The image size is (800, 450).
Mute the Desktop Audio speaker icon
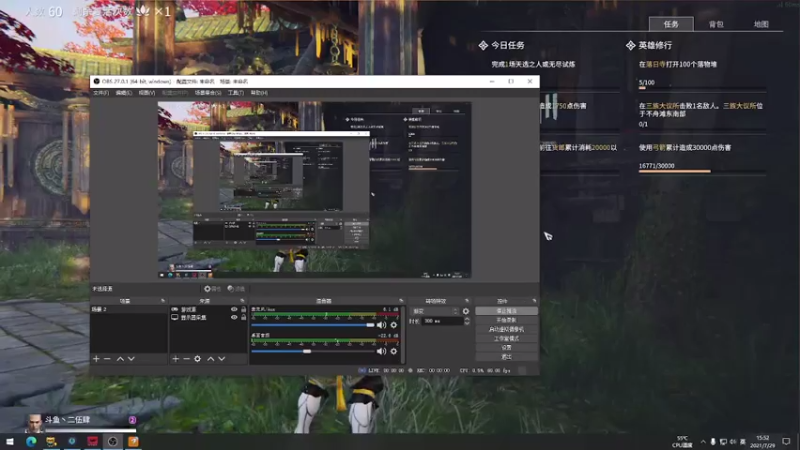pyautogui.click(x=381, y=351)
